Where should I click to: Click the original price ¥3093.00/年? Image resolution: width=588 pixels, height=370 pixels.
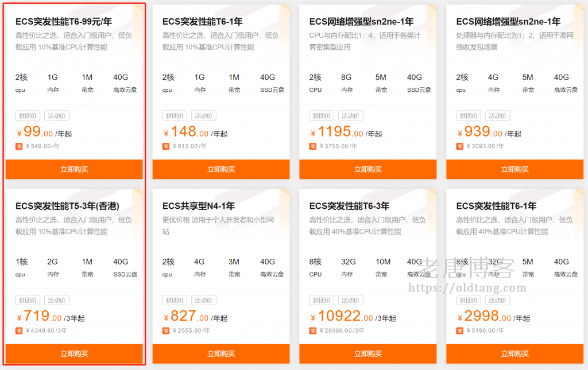485,146
